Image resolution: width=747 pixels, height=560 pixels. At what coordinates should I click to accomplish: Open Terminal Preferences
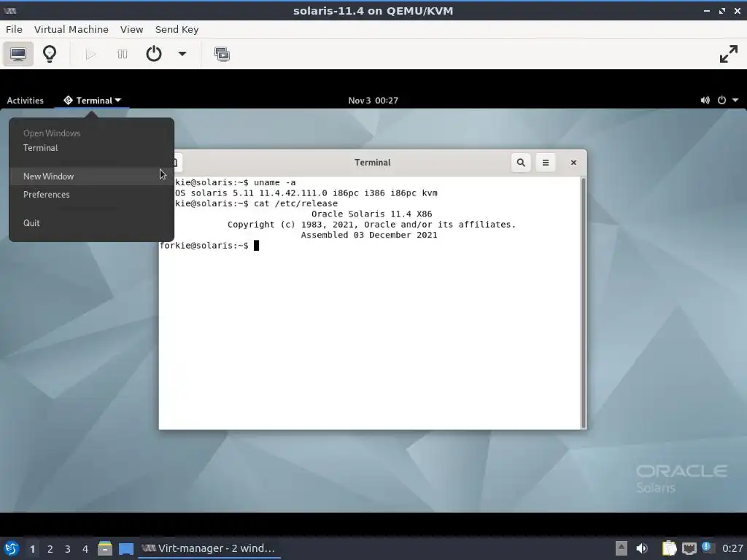point(91,194)
